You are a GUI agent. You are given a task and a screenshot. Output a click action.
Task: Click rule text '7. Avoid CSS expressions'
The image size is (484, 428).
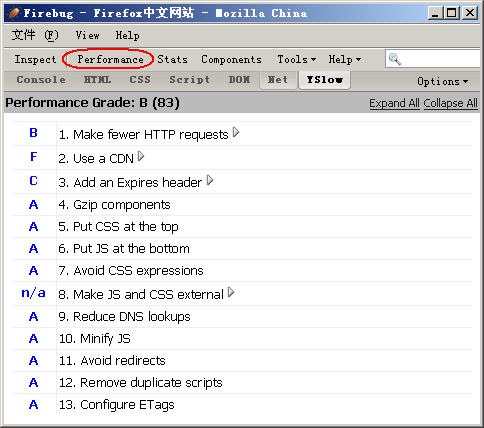131,271
